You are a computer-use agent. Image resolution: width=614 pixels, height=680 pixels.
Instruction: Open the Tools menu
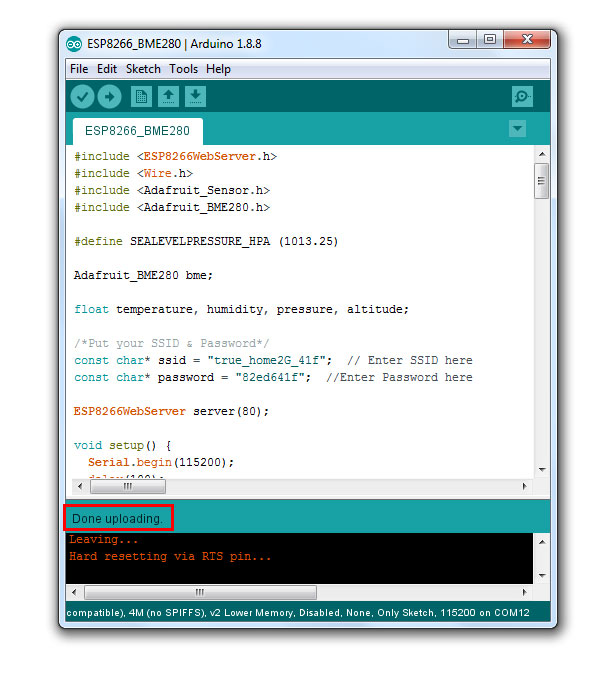183,69
